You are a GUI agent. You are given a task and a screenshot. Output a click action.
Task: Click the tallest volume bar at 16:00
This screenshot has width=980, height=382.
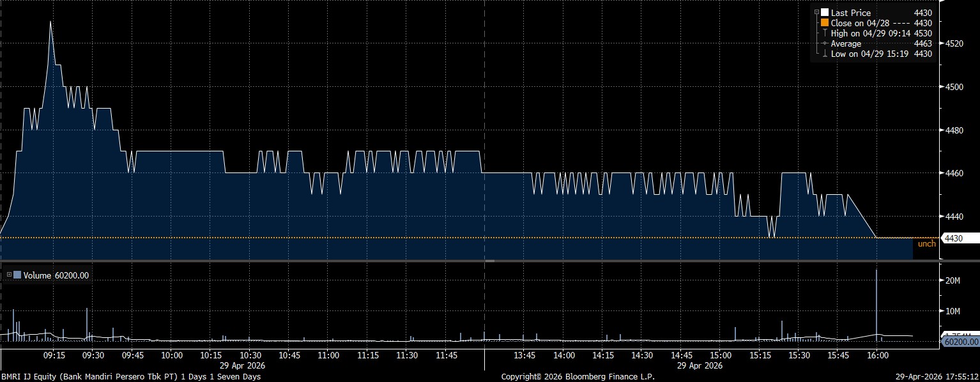coord(877,300)
